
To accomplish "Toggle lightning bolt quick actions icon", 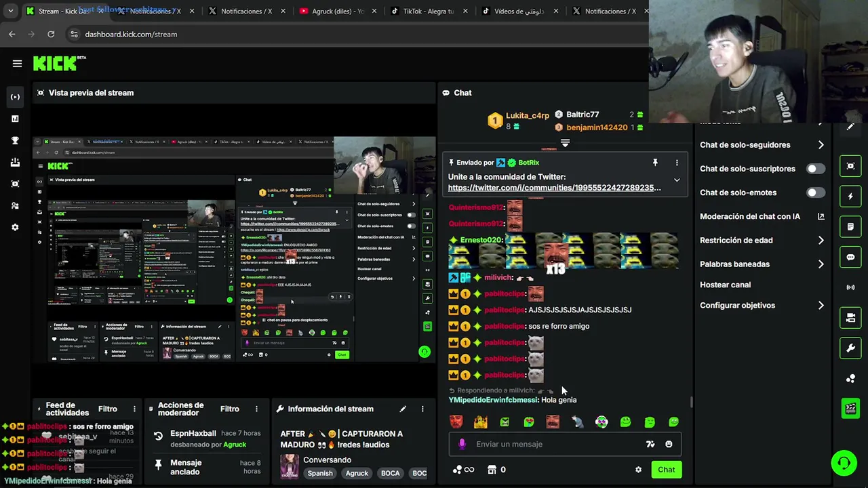I will (x=850, y=197).
